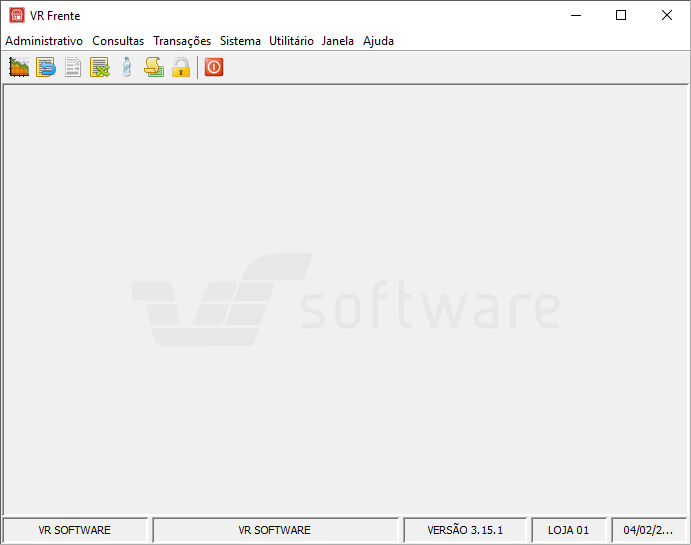The height and width of the screenshot is (545, 691).
Task: Click the document with green X icon
Action: pos(100,67)
